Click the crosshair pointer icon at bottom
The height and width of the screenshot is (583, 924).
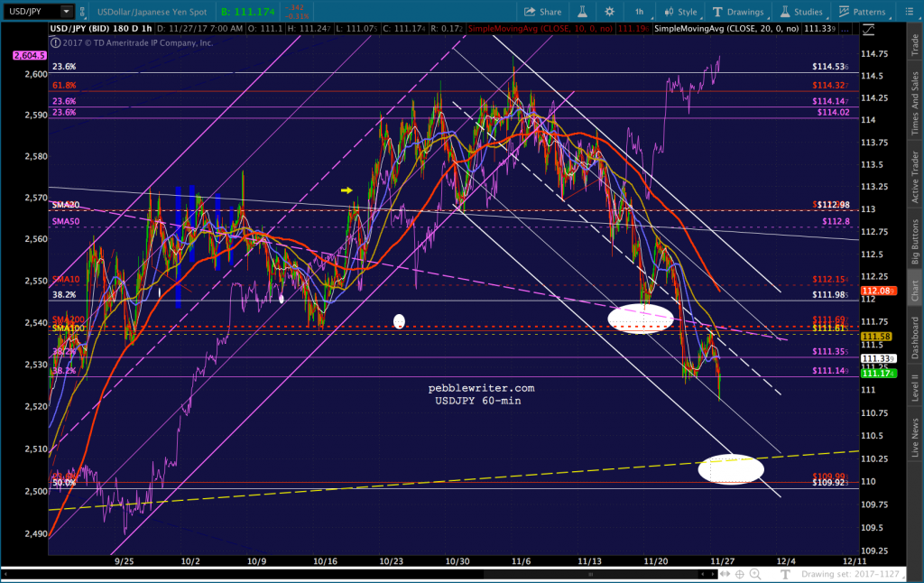740,574
